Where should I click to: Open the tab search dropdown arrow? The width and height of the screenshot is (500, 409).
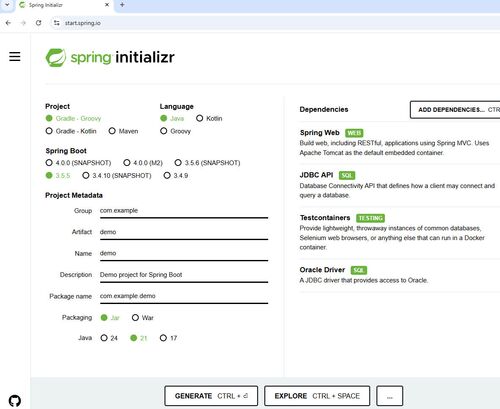pos(7,5)
